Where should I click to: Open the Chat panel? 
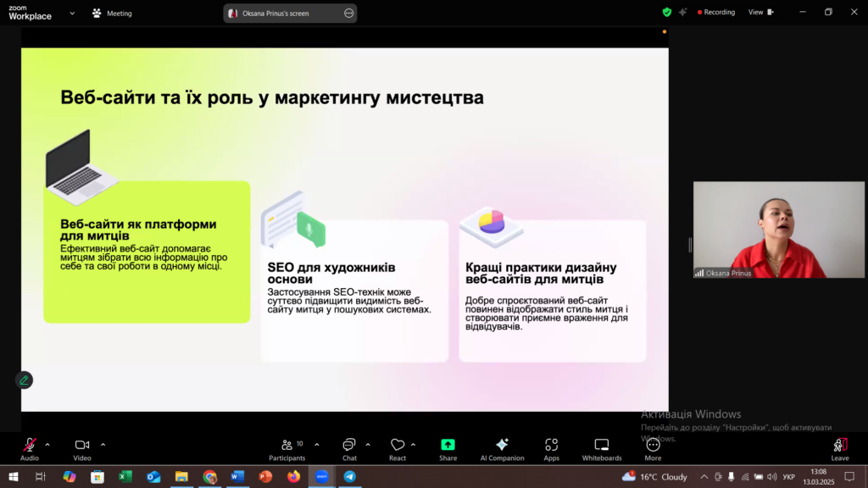[349, 449]
